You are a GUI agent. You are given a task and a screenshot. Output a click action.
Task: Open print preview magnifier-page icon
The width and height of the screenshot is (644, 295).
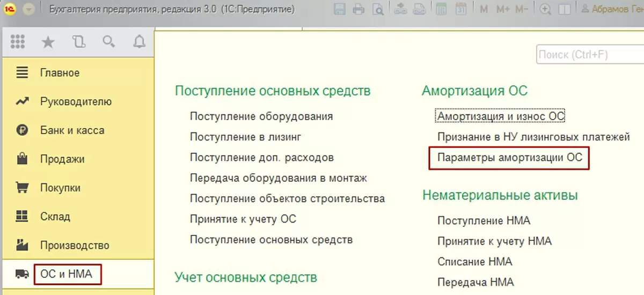[x=378, y=10]
